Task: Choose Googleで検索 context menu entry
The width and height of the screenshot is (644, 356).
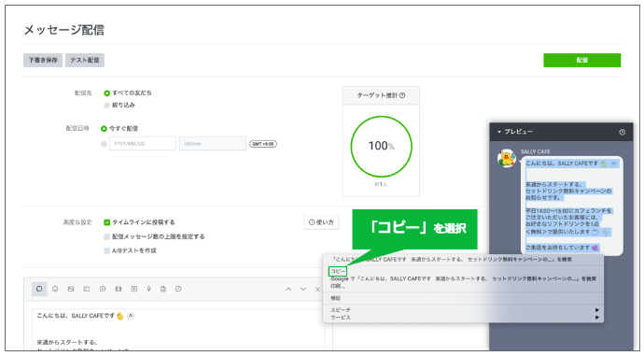Action: 463,278
